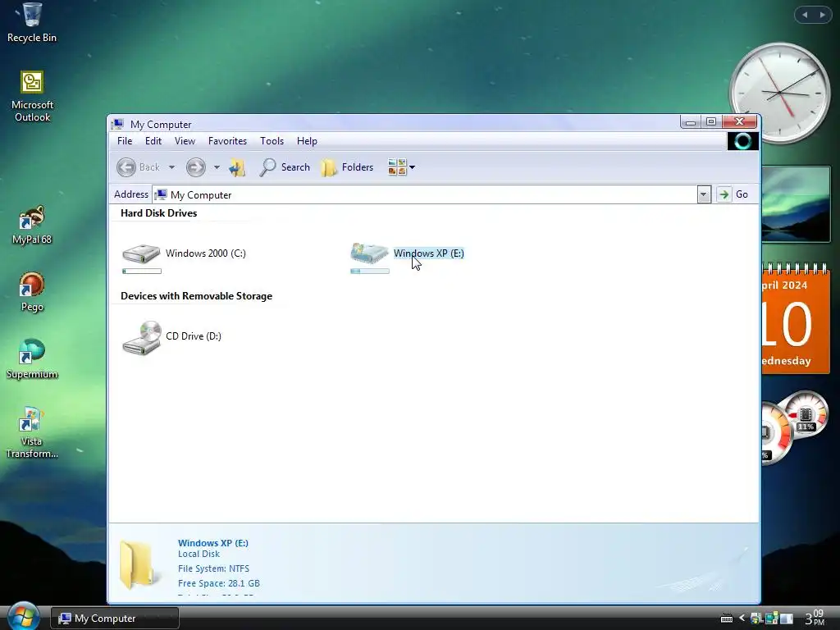Open the Search pane
This screenshot has width=840, height=630.
(x=285, y=167)
